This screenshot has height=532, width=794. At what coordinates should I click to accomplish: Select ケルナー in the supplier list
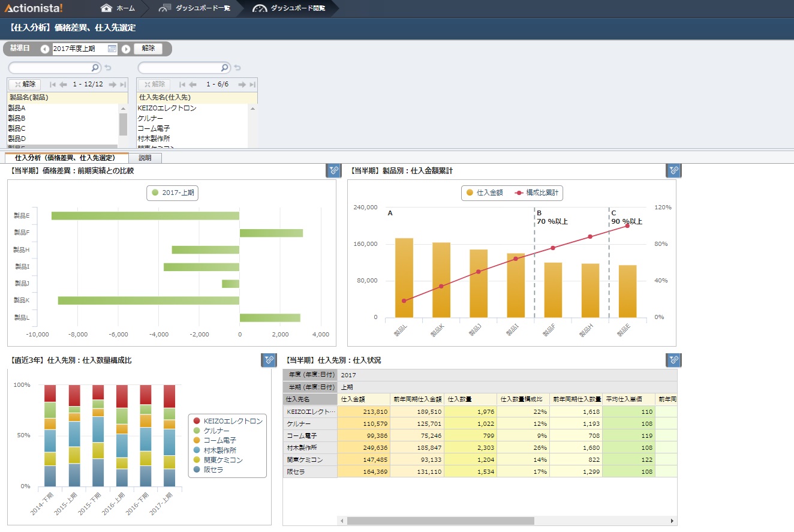click(192, 118)
